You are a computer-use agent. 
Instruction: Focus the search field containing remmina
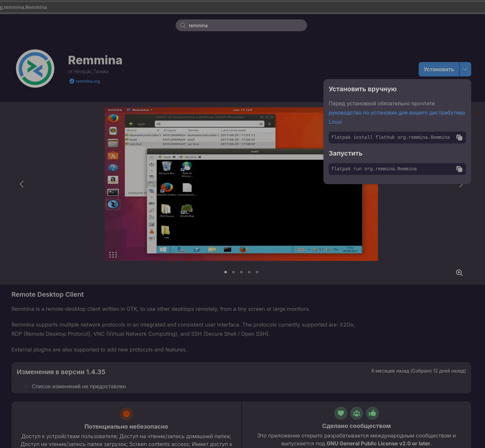241,25
